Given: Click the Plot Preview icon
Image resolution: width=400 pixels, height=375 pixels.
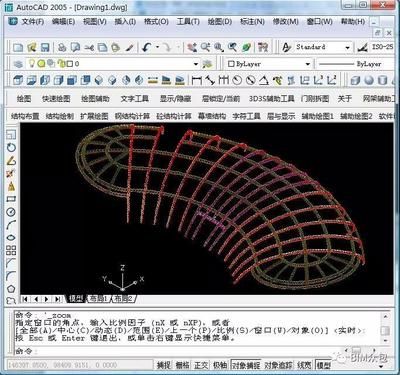Looking at the screenshot, I should 75,47.
